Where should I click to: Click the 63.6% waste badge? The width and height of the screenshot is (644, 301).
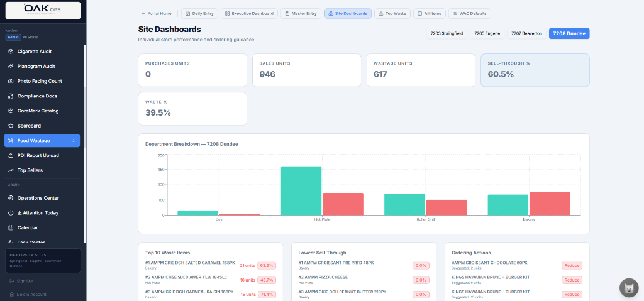pos(267,265)
